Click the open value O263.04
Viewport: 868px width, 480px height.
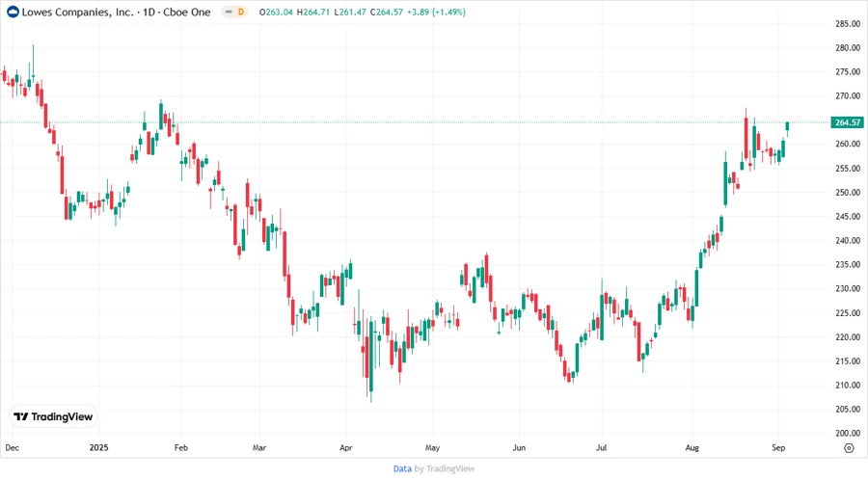[276, 12]
